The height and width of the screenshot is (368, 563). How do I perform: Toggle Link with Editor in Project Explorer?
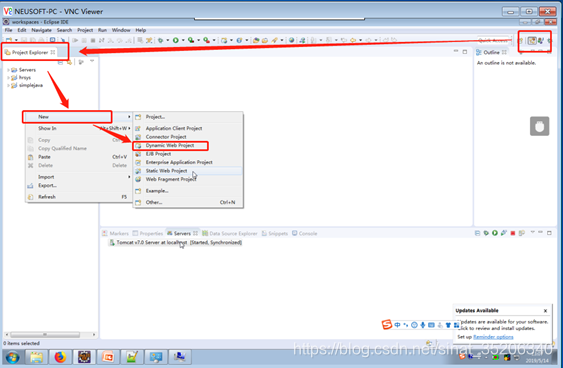[x=69, y=62]
